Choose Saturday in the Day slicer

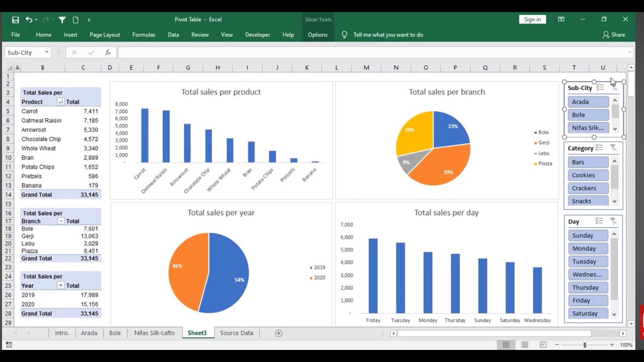point(588,313)
